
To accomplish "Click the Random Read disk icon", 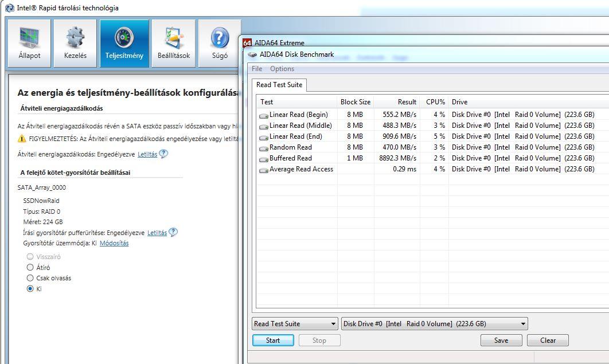I will [x=264, y=148].
